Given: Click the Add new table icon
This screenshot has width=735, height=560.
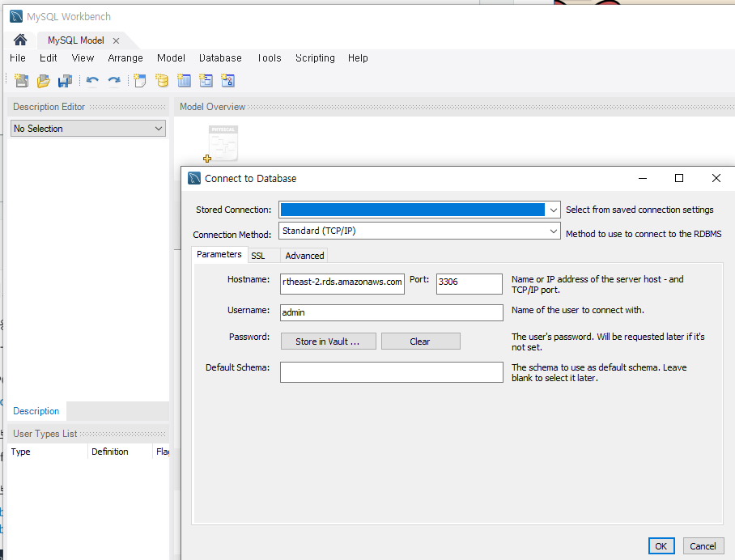Looking at the screenshot, I should click(184, 81).
